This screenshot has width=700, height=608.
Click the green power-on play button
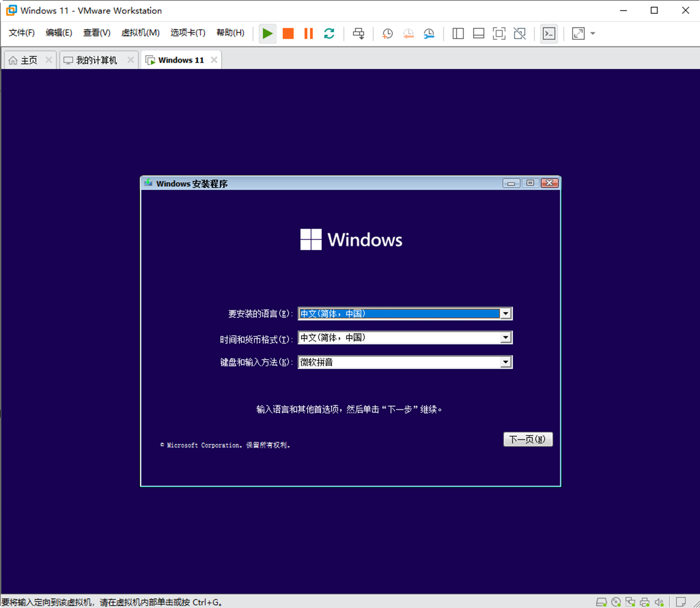(267, 34)
